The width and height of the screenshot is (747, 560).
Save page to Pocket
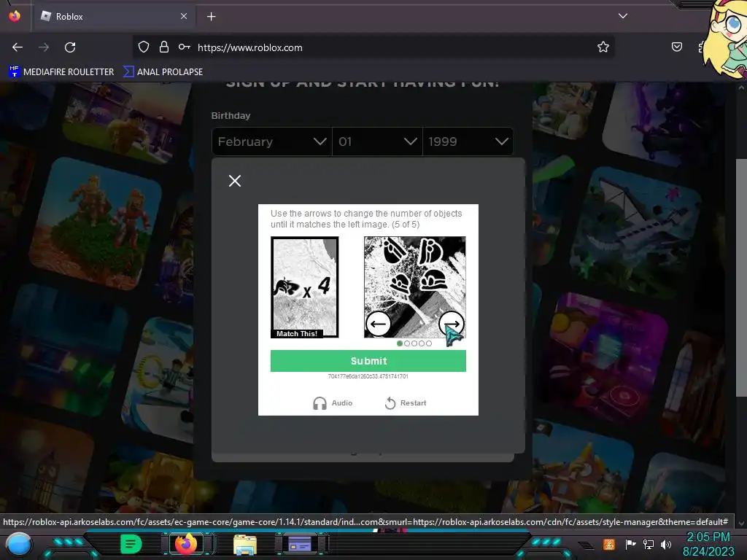click(676, 47)
